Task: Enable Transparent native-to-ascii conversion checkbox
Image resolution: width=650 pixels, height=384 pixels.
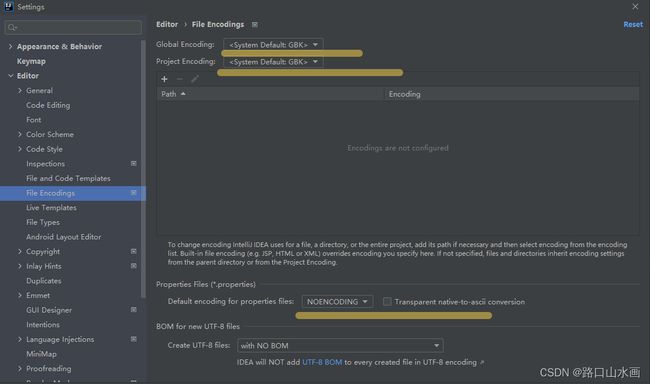Action: (x=387, y=301)
